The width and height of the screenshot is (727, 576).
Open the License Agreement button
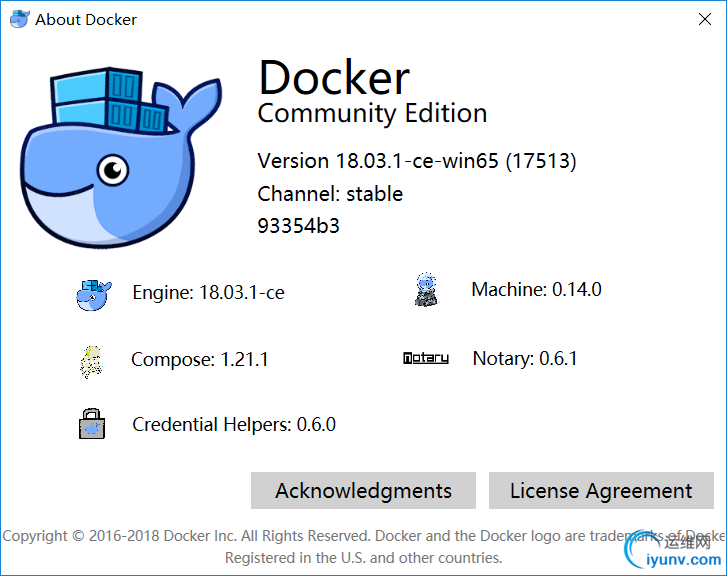click(x=601, y=491)
